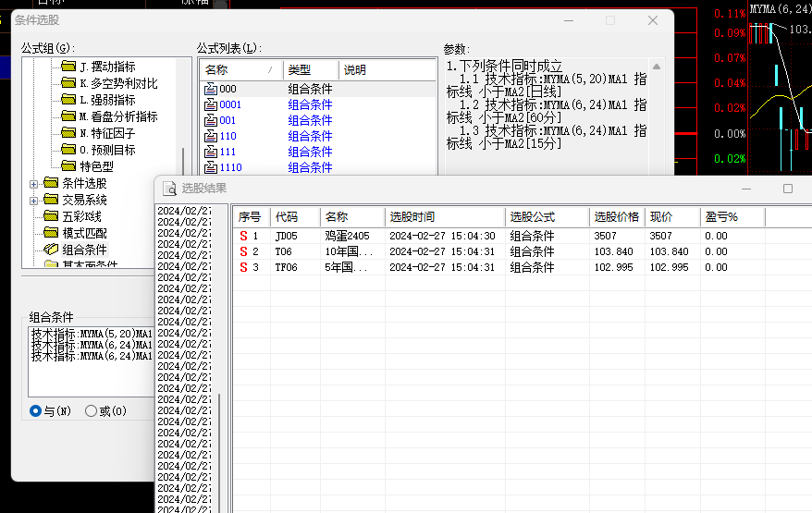812x513 pixels.
Task: Click the 条件选股 folder icon
Action: pos(51,183)
